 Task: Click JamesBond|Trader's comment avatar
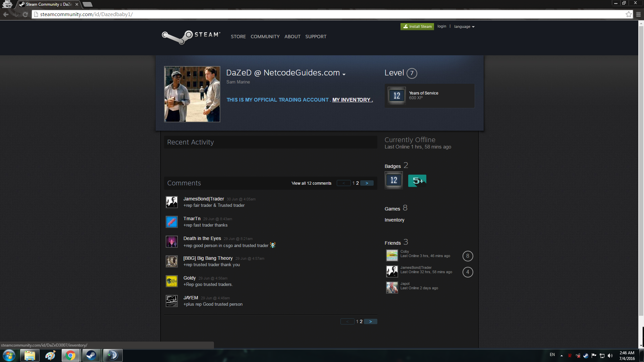pyautogui.click(x=172, y=202)
